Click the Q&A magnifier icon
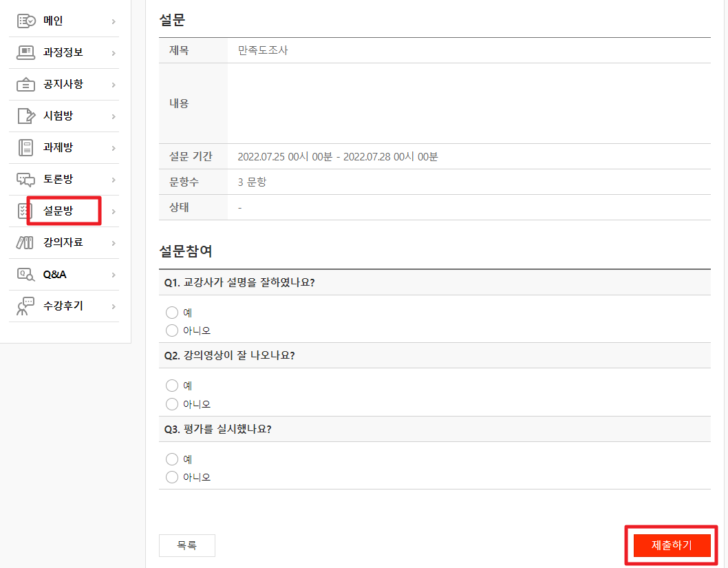This screenshot has height=568, width=728. coord(25,275)
